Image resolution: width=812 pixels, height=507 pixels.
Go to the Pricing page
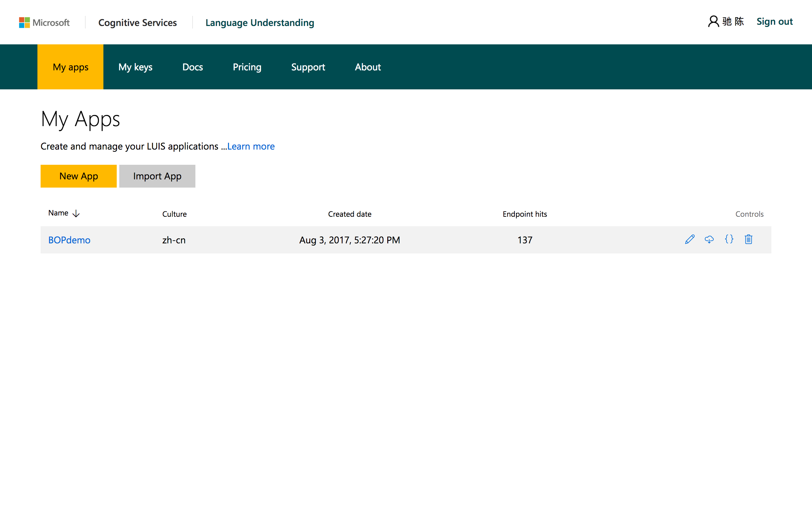[247, 67]
